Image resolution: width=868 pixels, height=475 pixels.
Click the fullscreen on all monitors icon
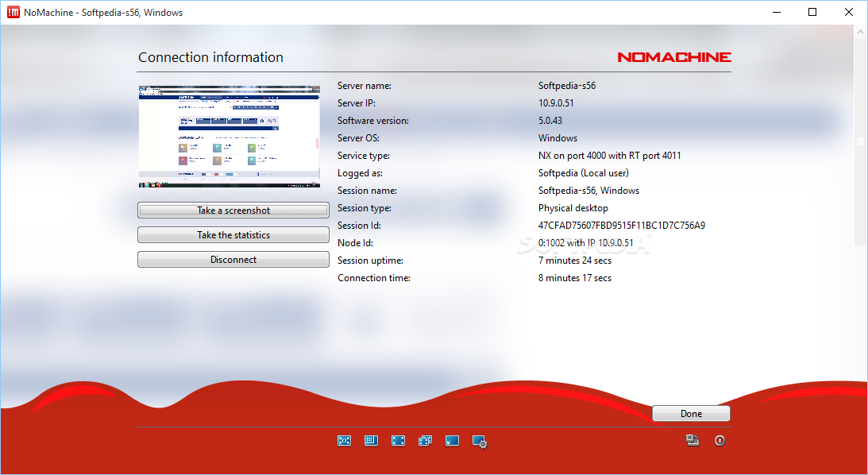[425, 441]
